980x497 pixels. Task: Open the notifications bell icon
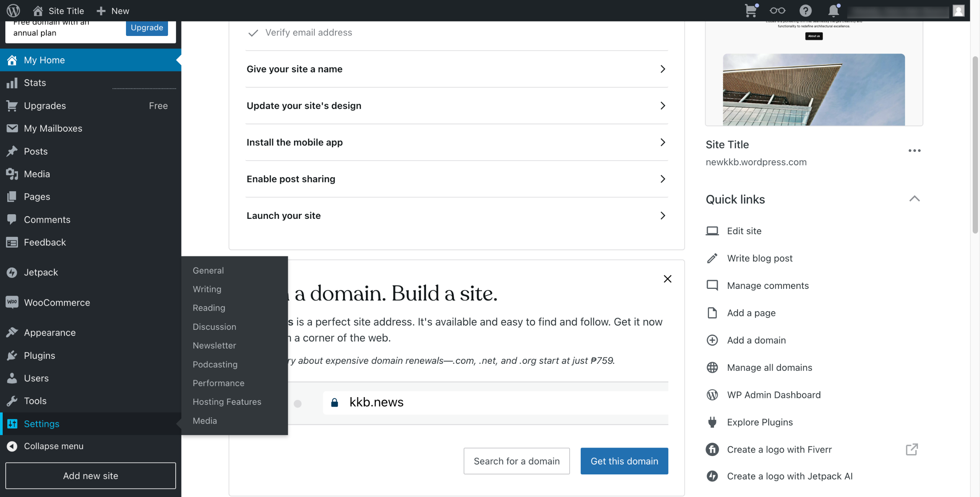[x=833, y=11]
